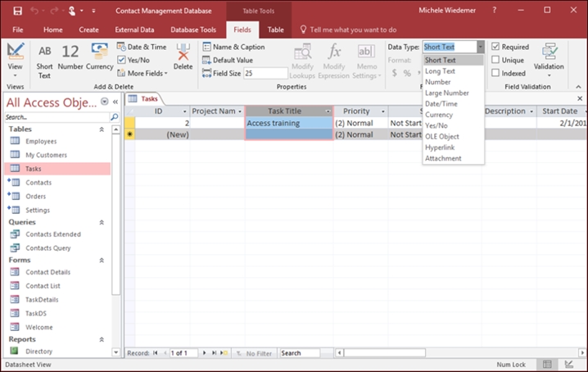This screenshot has width=588, height=372.
Task: Open the Description column dropdown
Action: click(531, 111)
